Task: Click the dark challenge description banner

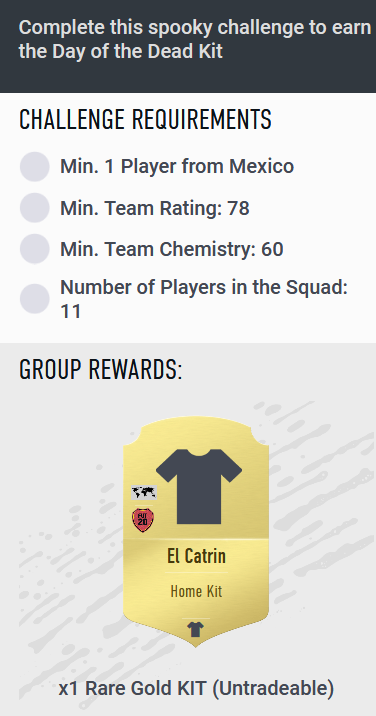Action: point(188,46)
